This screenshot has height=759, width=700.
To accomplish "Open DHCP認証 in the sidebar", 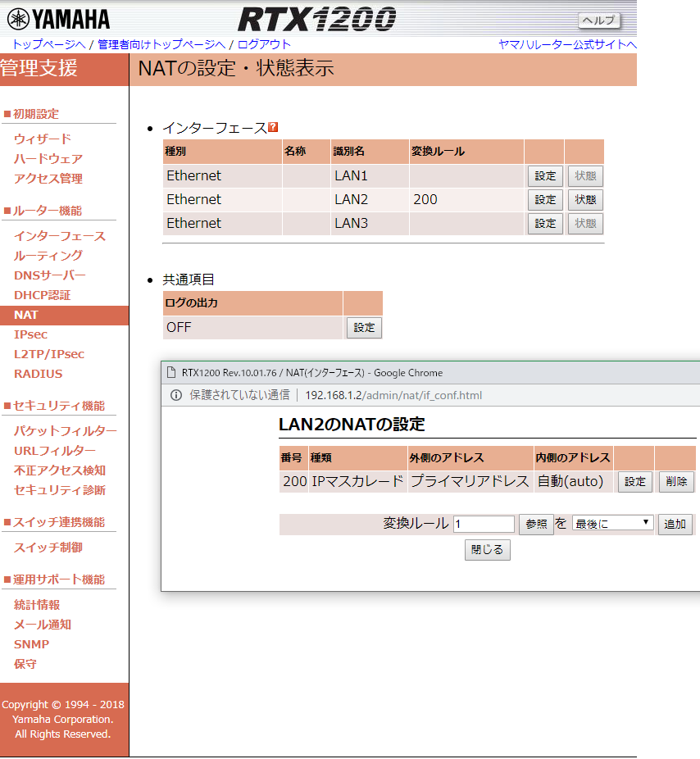I will (x=43, y=295).
